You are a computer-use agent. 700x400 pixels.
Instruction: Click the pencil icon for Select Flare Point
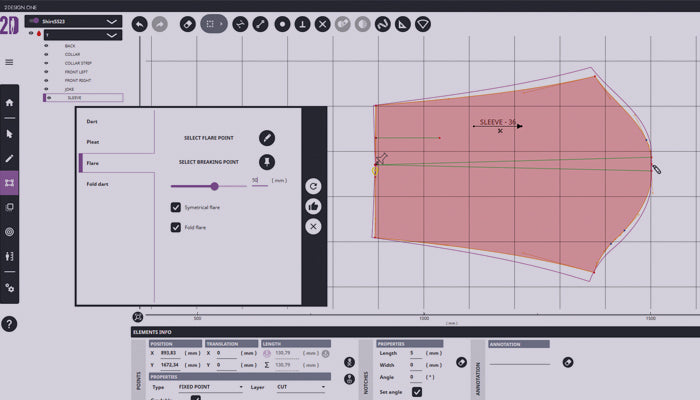(x=267, y=138)
